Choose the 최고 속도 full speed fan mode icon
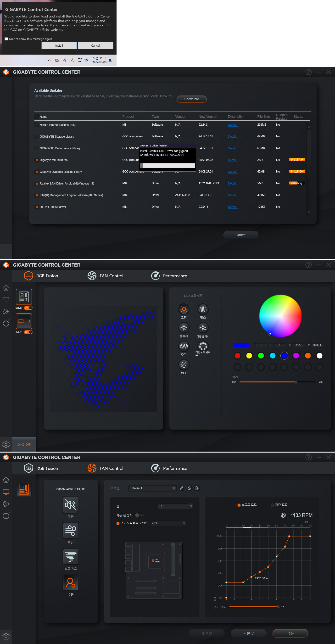Image resolution: width=335 pixels, height=644 pixels. point(71,557)
